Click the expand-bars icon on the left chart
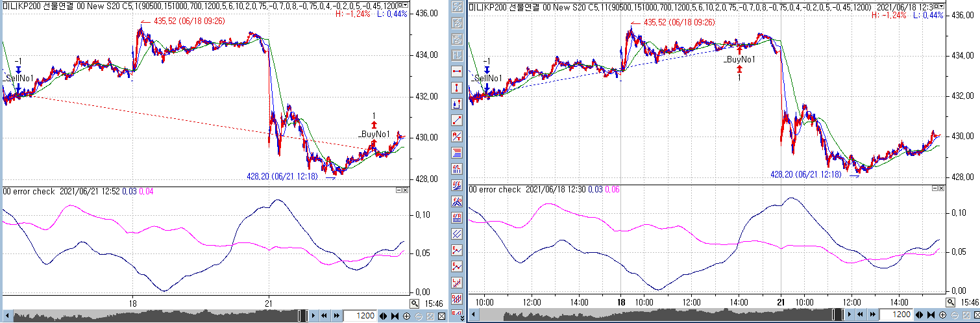This screenshot has width=980, height=323. 383,316
